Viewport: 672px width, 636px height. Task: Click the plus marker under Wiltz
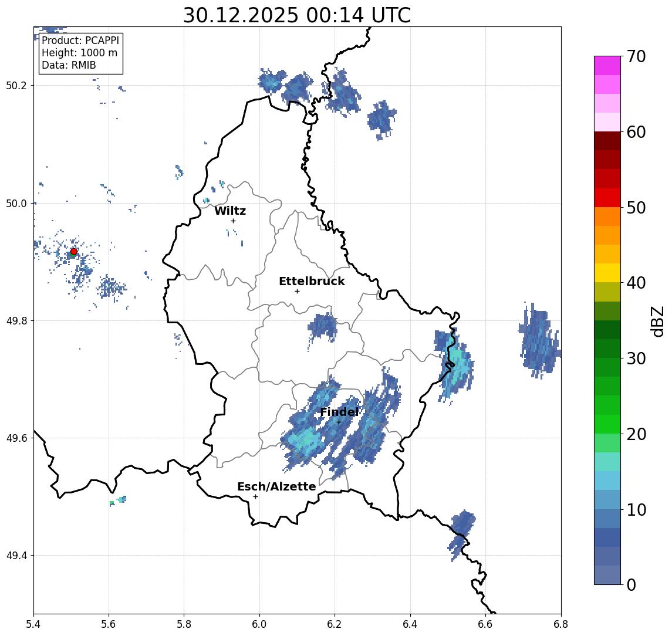(233, 221)
